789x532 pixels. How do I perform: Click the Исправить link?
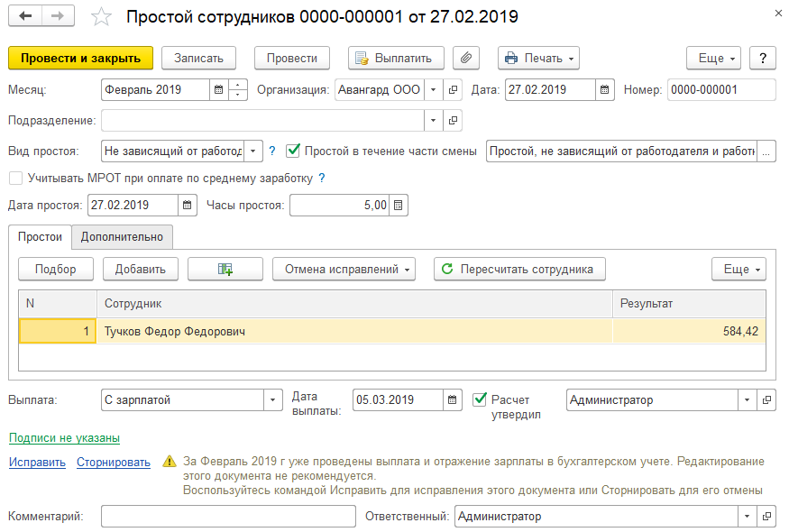coord(37,462)
